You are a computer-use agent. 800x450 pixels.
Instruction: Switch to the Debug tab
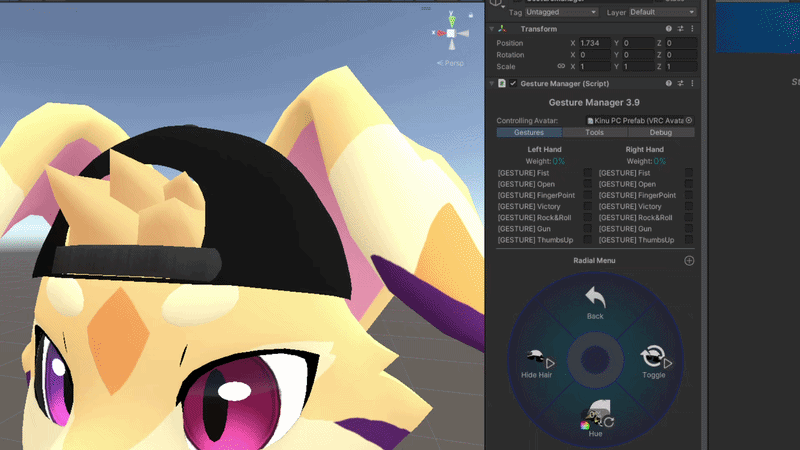click(x=661, y=132)
